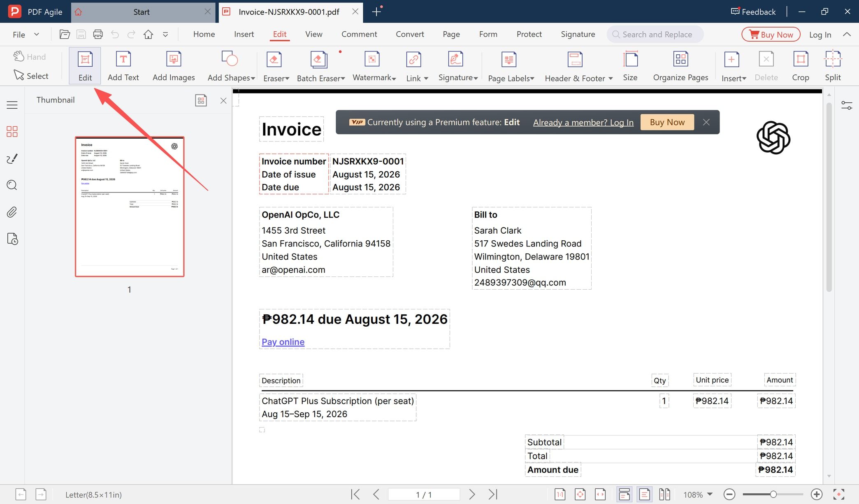Screen dimensions: 859x504
Task: Activate the Hand tool
Action: pyautogui.click(x=30, y=57)
